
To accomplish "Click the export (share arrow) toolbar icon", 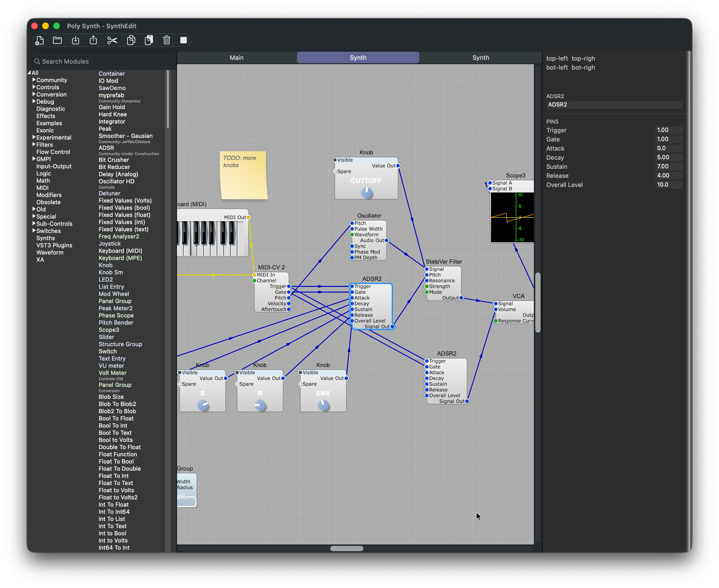I will coord(93,40).
